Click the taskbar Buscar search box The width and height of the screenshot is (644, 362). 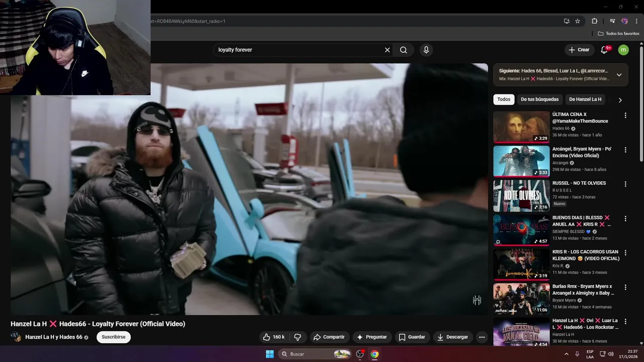tap(315, 354)
